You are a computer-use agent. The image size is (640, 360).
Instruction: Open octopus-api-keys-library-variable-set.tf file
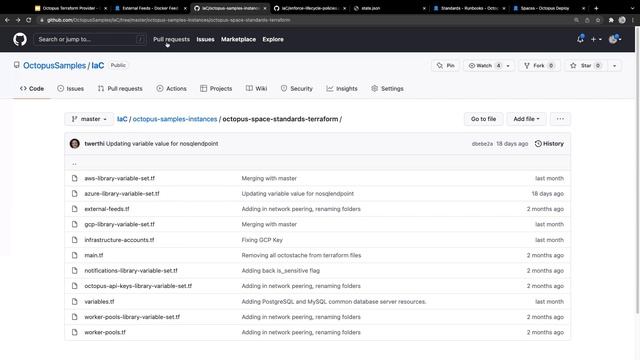point(138,286)
